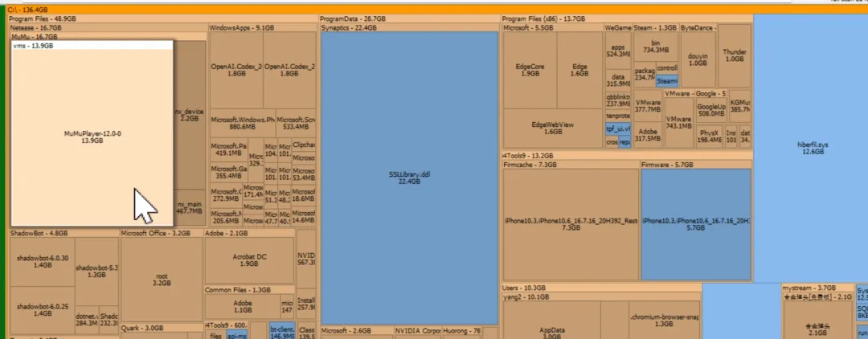Click the Common Files - 1.3GB header

coord(249,290)
